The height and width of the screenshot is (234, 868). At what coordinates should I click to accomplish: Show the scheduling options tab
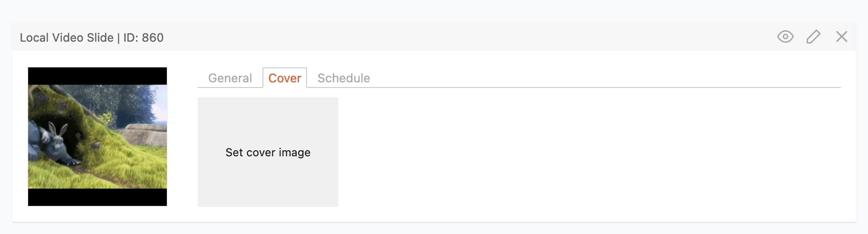[x=344, y=78]
